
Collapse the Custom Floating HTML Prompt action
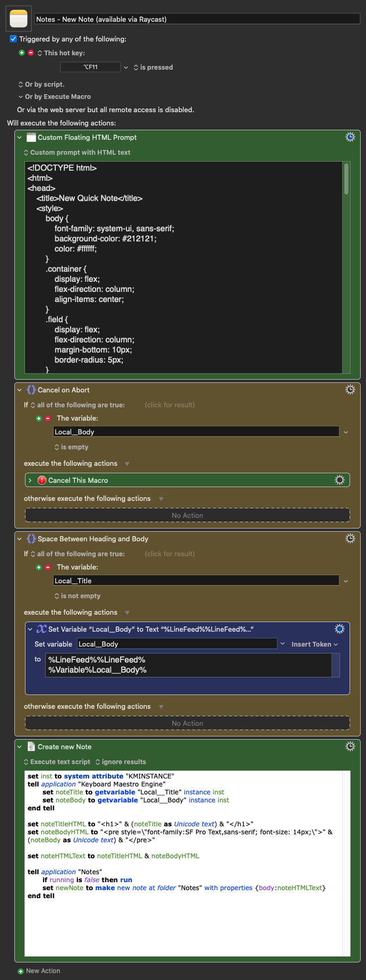20,137
